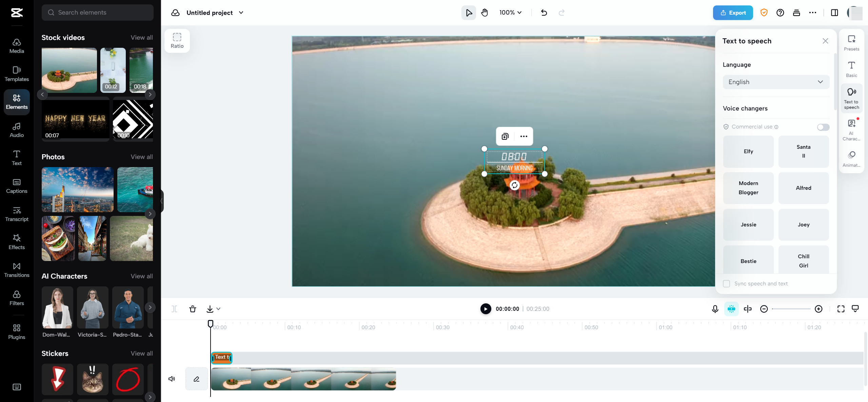Viewport: 868px width, 402px height.
Task: Open the Transitions sidebar panel
Action: [17, 270]
